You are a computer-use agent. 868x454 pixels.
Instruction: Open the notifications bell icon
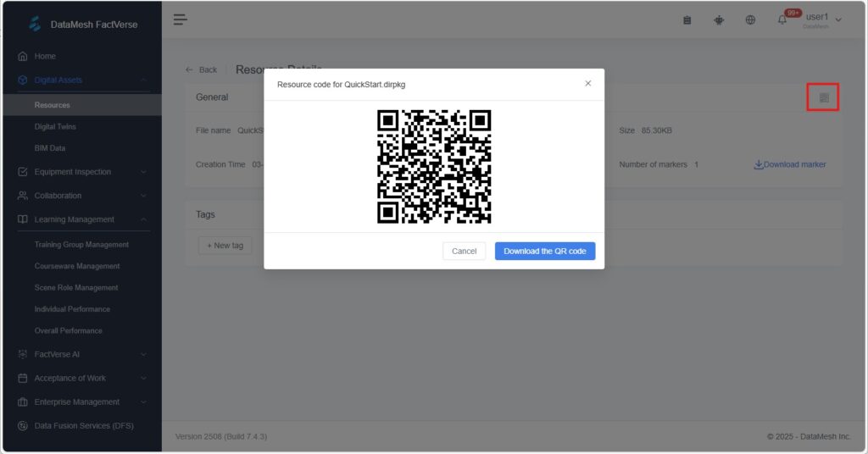pyautogui.click(x=782, y=20)
